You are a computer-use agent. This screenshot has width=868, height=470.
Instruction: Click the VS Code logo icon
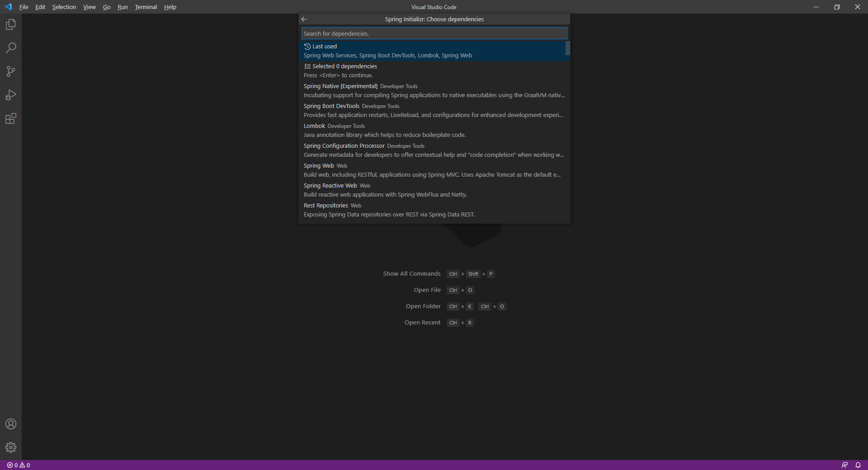pyautogui.click(x=8, y=7)
